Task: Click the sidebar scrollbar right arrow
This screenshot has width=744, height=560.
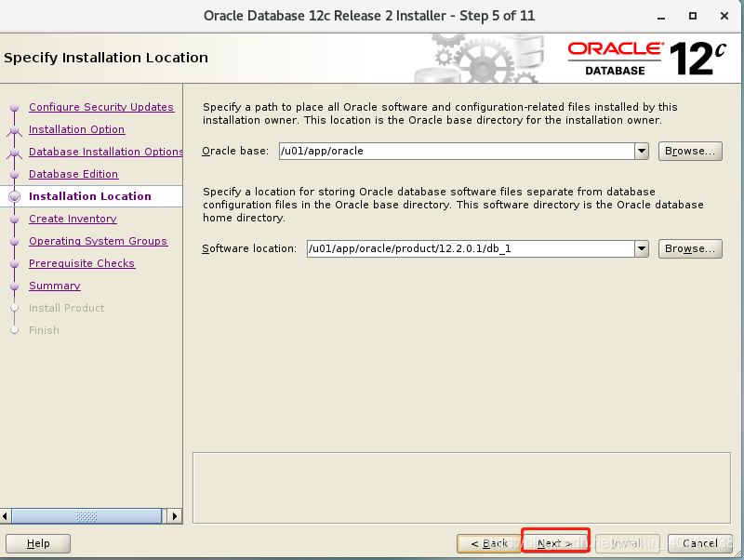Action: (x=174, y=516)
